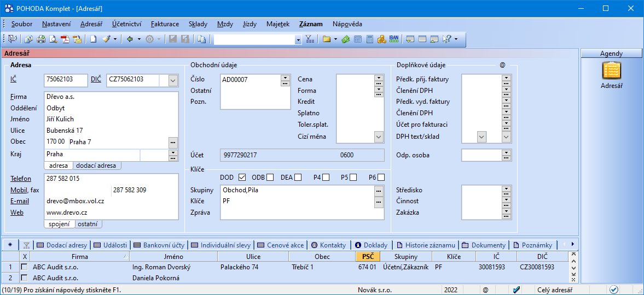Image resolution: width=644 pixels, height=295 pixels.
Task: Uncheck the DOD key checkbox
Action: (x=242, y=177)
